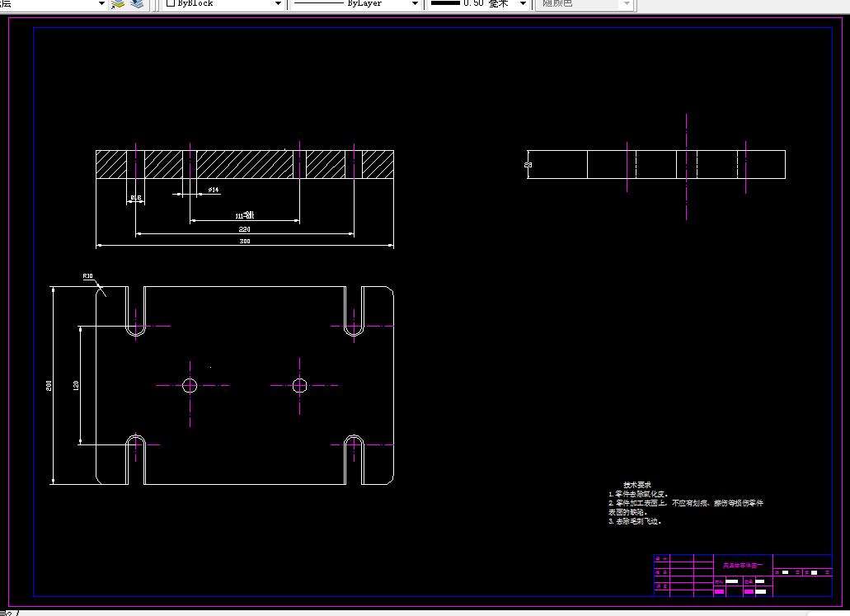Select the 120 vertical dimension text

point(76,386)
